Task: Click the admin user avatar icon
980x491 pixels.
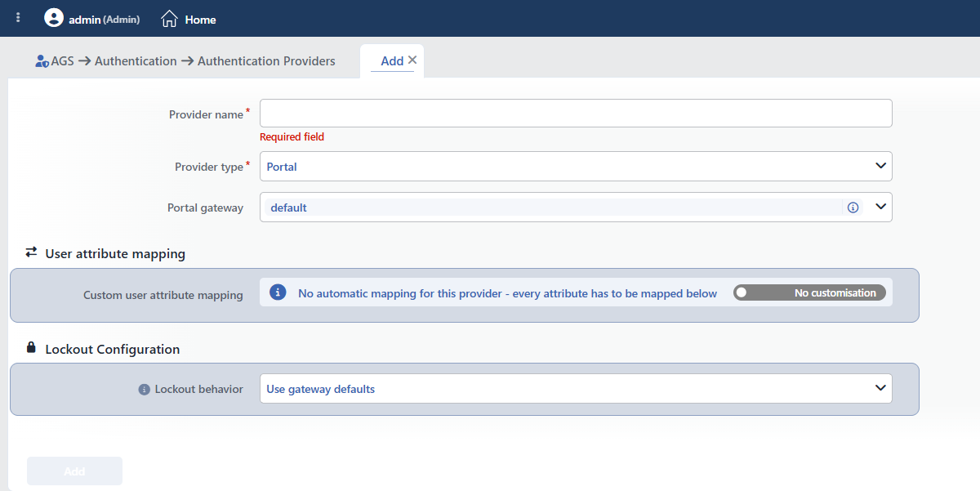Action: tap(54, 18)
